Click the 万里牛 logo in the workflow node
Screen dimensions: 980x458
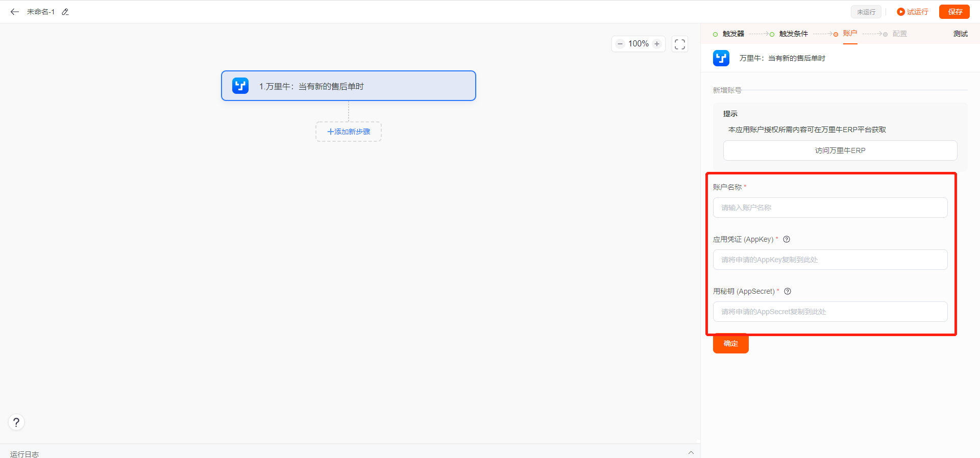(x=240, y=86)
